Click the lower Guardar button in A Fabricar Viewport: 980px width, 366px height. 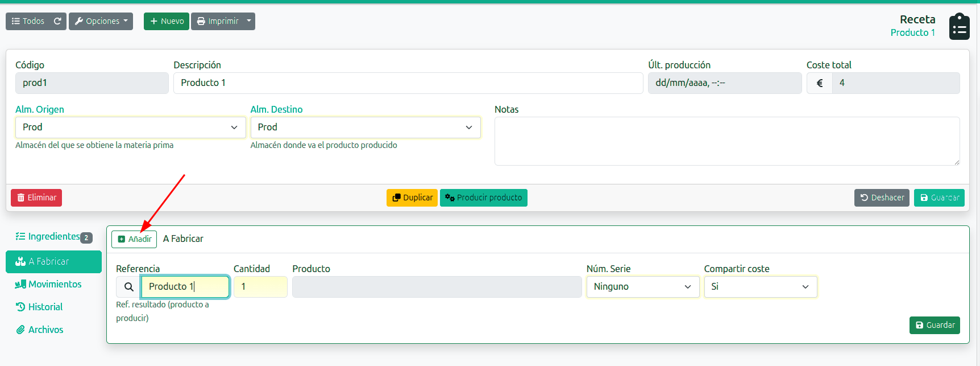[935, 325]
